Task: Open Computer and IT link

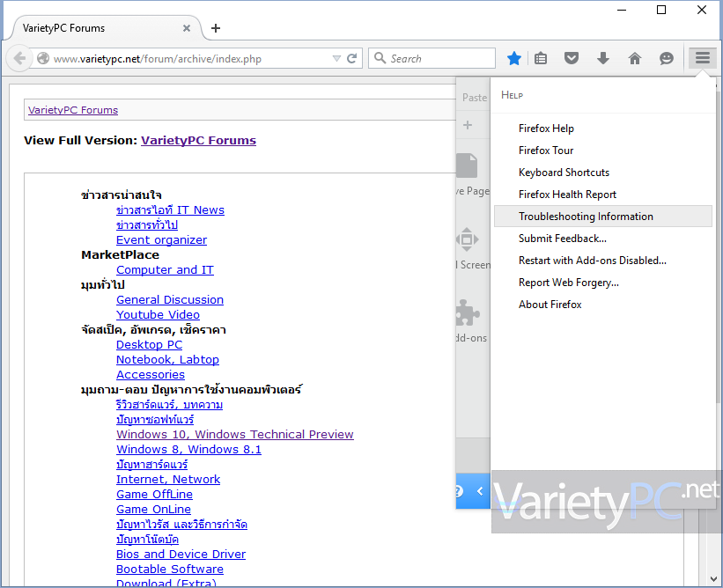Action: [x=165, y=270]
